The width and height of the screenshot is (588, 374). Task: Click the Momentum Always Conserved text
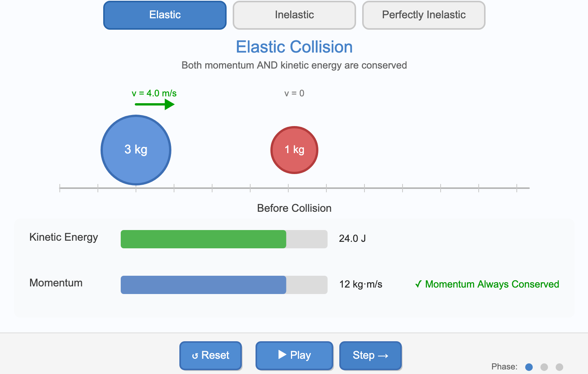tap(492, 284)
